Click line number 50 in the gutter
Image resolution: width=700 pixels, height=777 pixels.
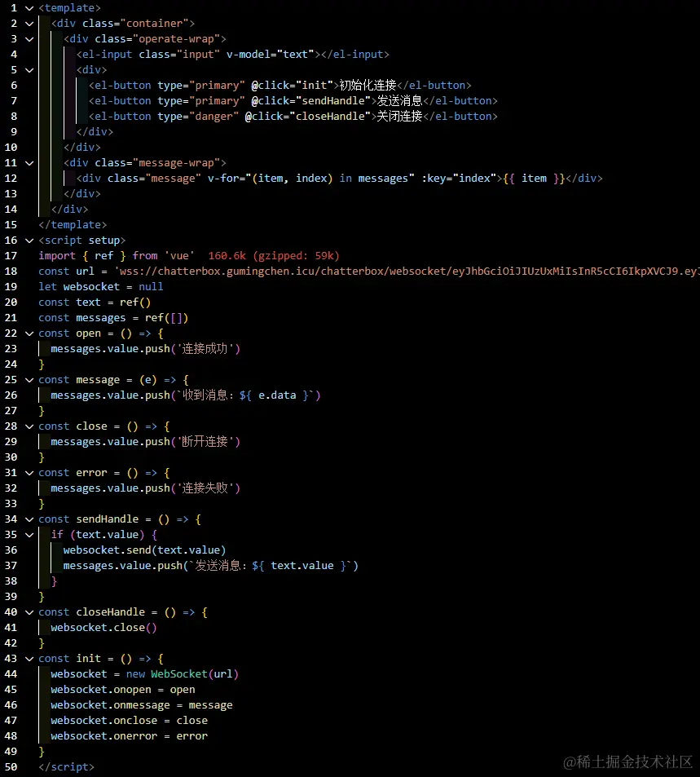pos(11,766)
